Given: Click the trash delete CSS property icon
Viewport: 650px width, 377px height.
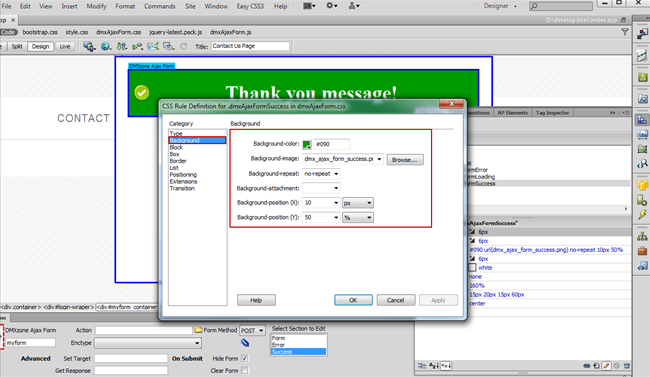Looking at the screenshot, I should (626, 366).
